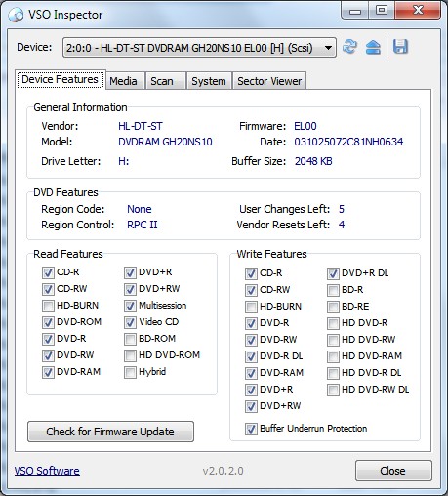Click the vendor value HL-DT-ST
Viewport: 448px width, 496px height.
(141, 126)
